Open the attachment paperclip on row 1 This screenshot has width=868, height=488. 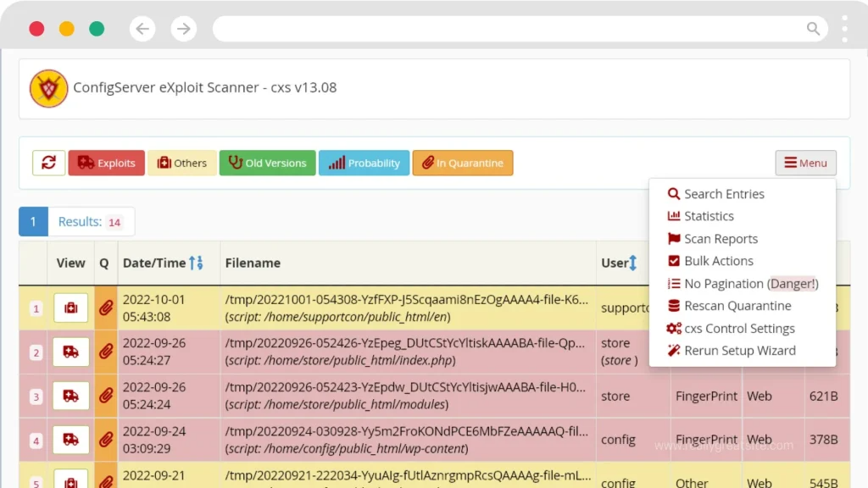[105, 308]
